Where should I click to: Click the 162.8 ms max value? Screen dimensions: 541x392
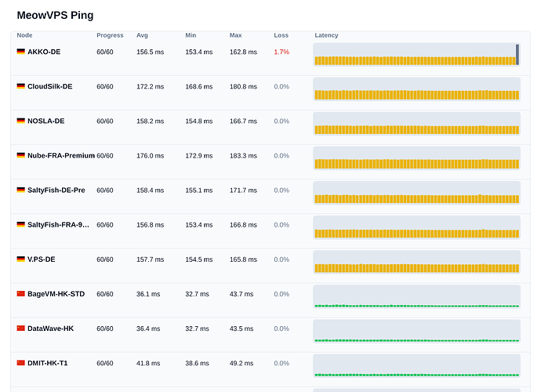(243, 52)
